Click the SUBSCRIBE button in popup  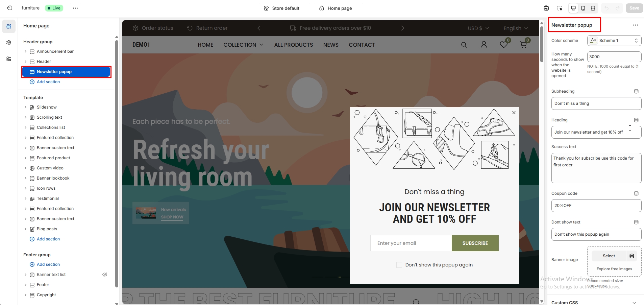(x=475, y=243)
